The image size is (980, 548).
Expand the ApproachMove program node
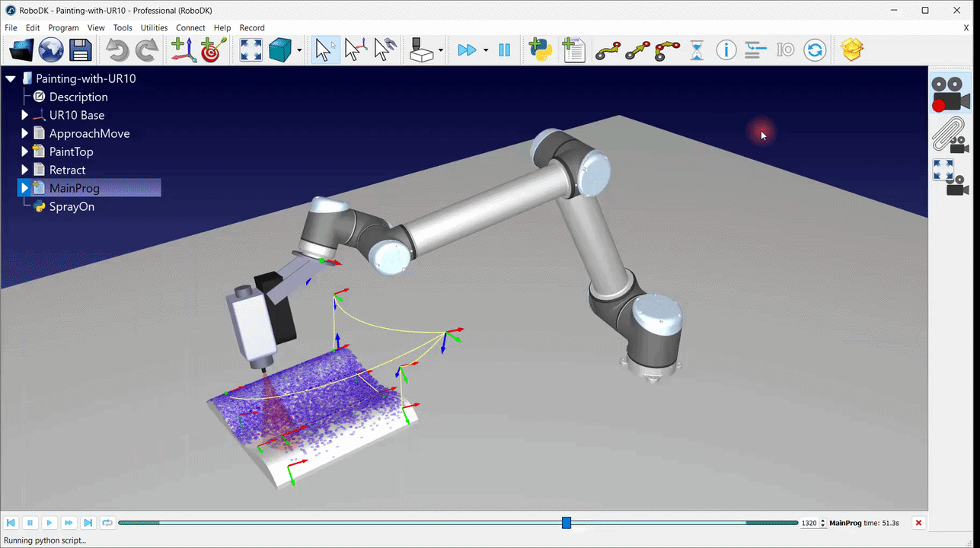pyautogui.click(x=24, y=133)
